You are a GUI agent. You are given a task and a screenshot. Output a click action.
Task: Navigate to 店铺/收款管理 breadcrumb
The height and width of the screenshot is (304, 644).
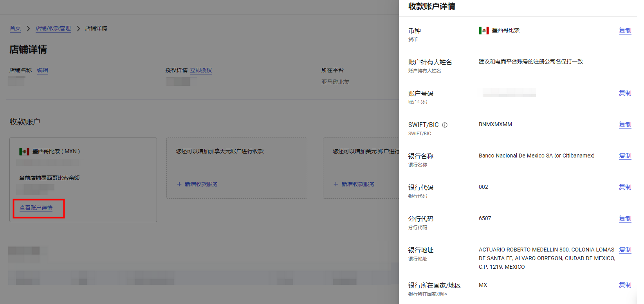(x=53, y=28)
